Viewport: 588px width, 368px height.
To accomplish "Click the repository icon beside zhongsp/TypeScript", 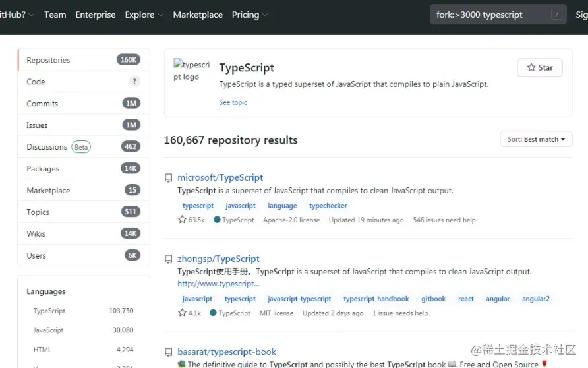I will 169,259.
